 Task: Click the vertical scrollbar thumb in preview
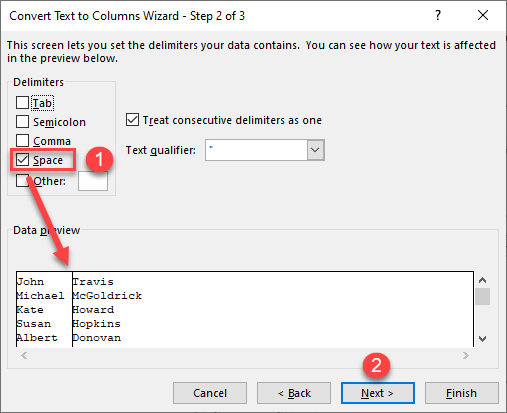click(482, 296)
